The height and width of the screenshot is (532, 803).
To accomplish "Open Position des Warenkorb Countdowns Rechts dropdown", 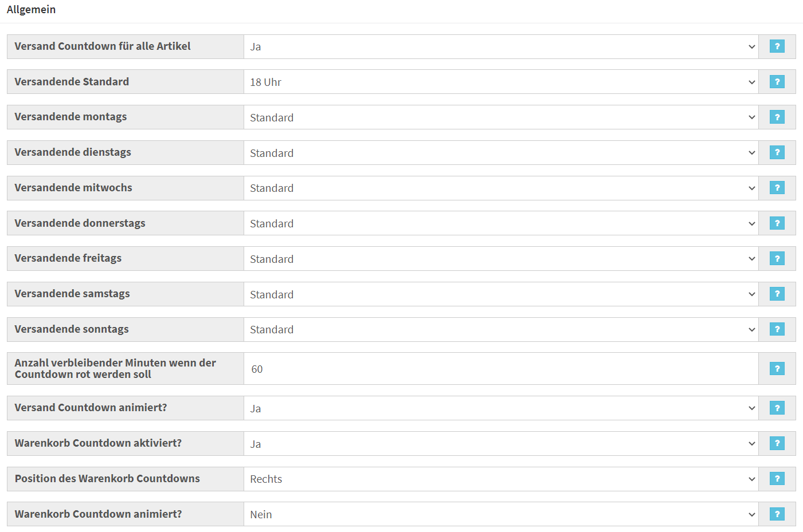I will pos(501,479).
